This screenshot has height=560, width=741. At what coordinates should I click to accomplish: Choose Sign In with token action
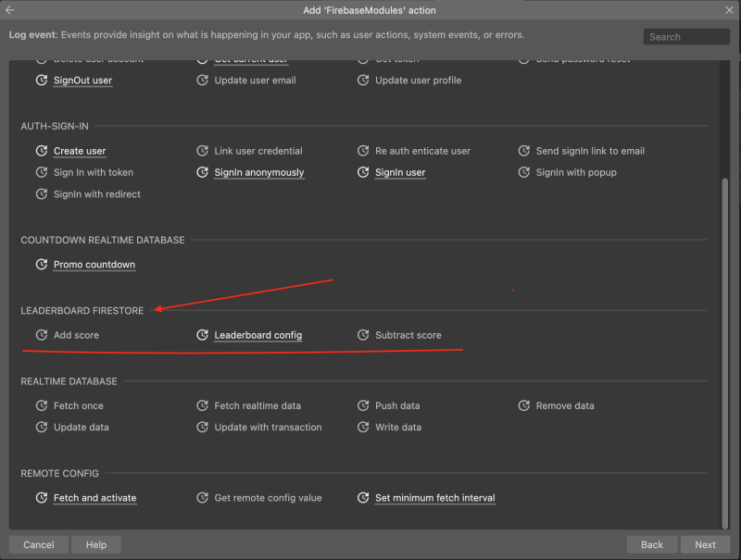[x=94, y=172]
